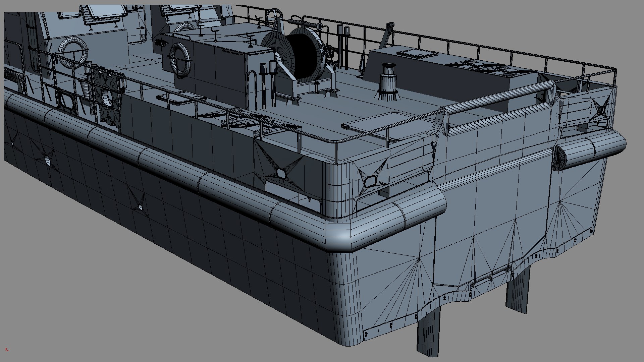Click the life ring on side railing

click(108, 97)
